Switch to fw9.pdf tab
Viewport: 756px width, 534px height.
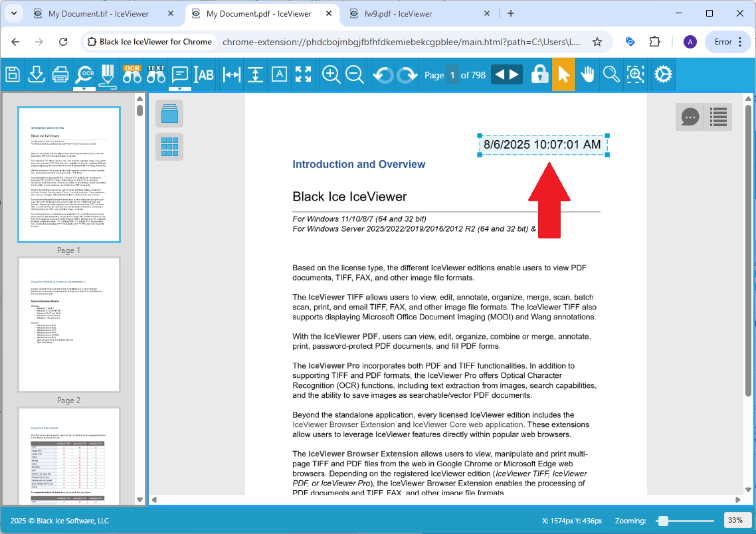pos(398,13)
